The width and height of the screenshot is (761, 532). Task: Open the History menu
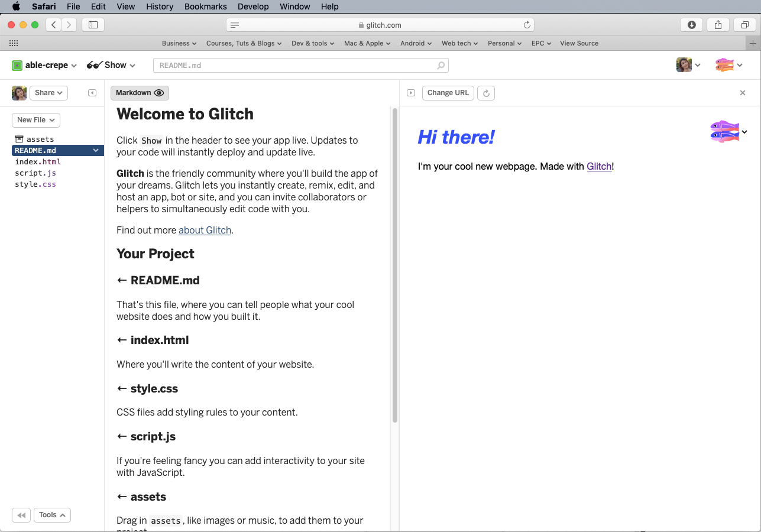coord(160,7)
